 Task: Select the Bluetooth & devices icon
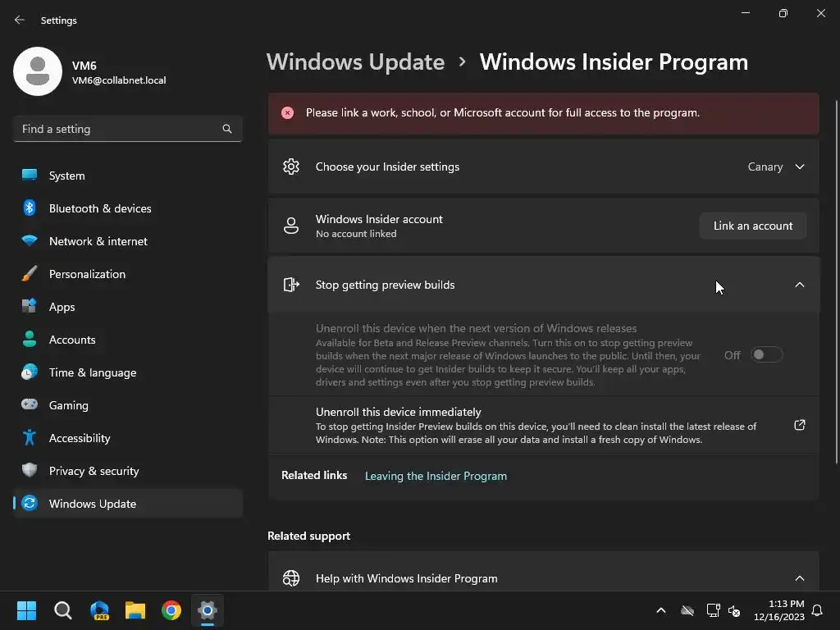point(30,208)
